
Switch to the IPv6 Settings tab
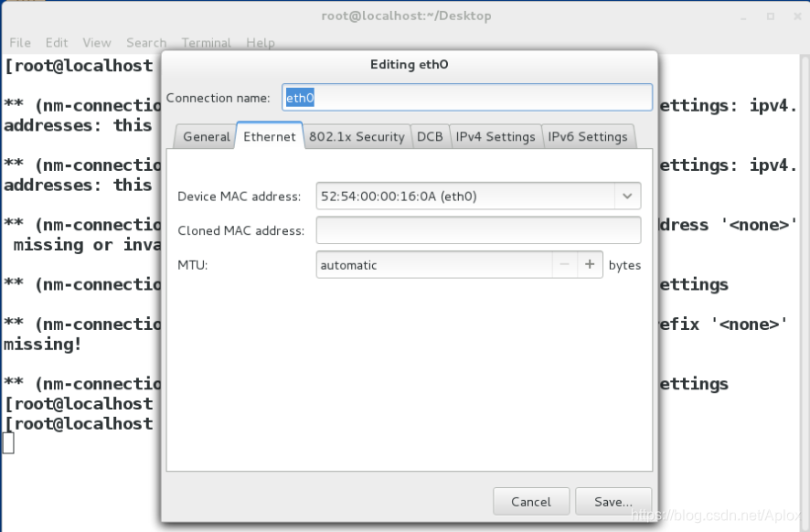pyautogui.click(x=588, y=137)
